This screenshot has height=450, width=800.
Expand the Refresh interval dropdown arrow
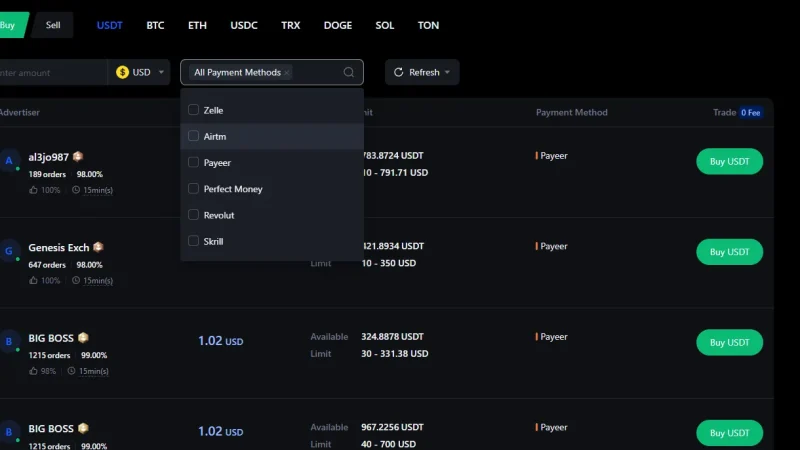[x=447, y=72]
